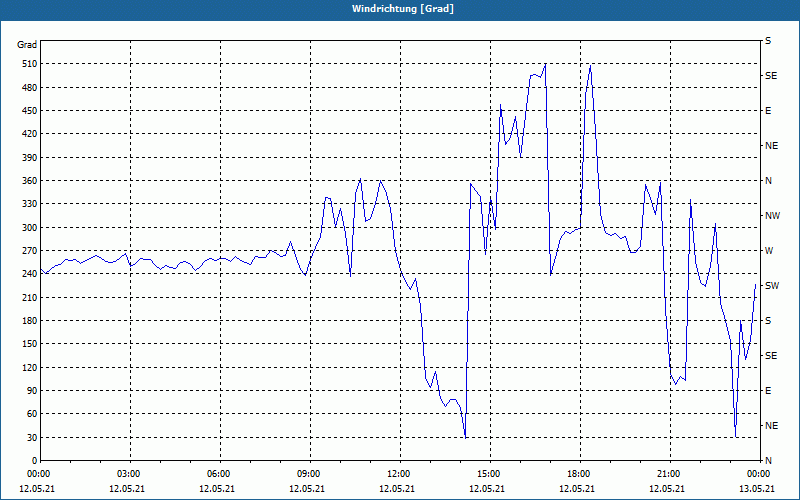Pick the 12.05.21 date under 21:00

pyautogui.click(x=667, y=489)
